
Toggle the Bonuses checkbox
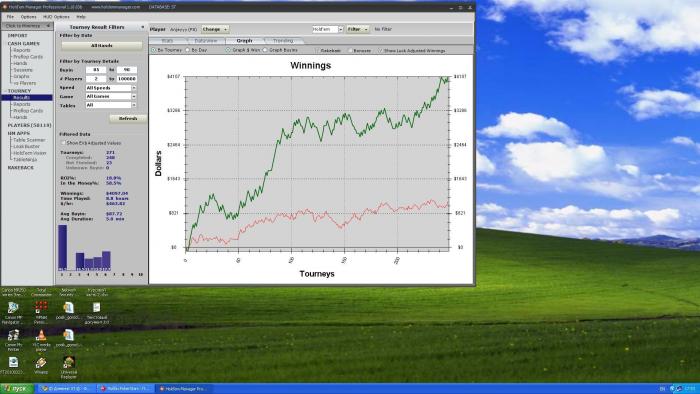click(350, 51)
